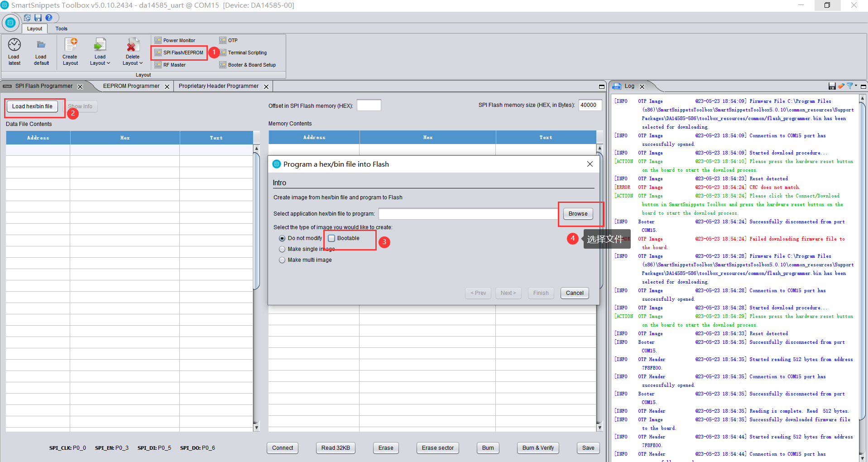Expand the Delete Layout dropdown
This screenshot has width=868, height=462.
click(133, 63)
